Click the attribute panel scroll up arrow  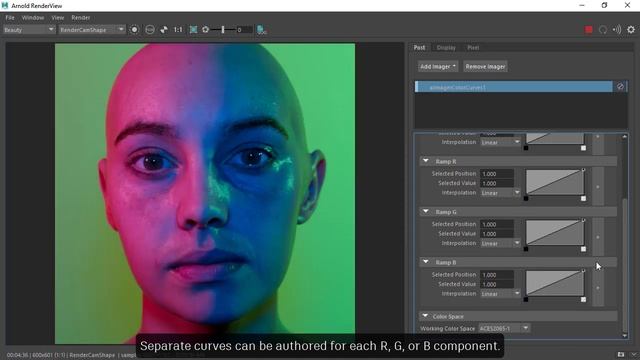pyautogui.click(x=624, y=137)
